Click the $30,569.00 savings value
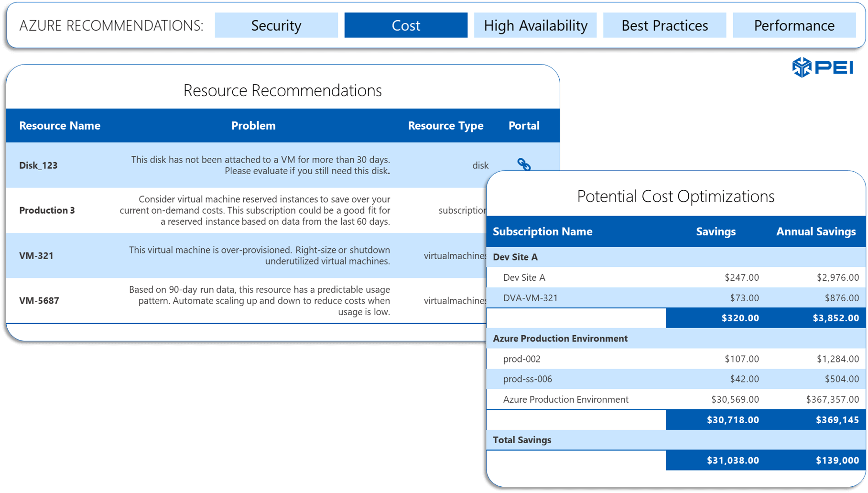 pos(735,399)
